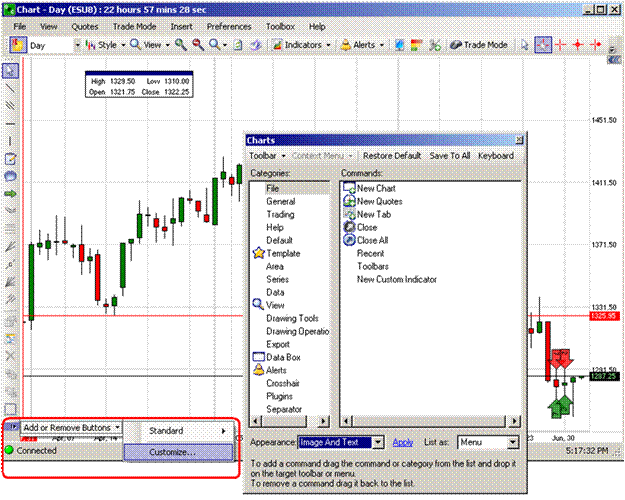
Task: Click the Restore Default button
Action: (x=392, y=156)
